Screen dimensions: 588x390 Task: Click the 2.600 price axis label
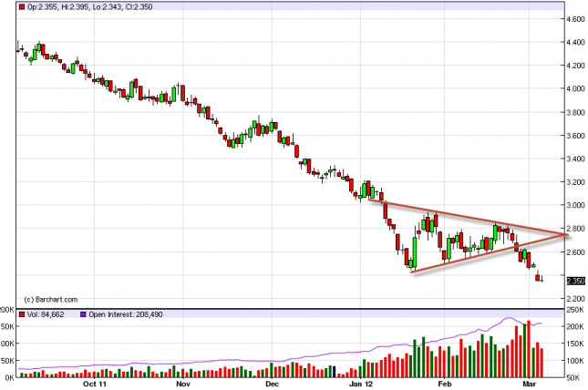576,252
